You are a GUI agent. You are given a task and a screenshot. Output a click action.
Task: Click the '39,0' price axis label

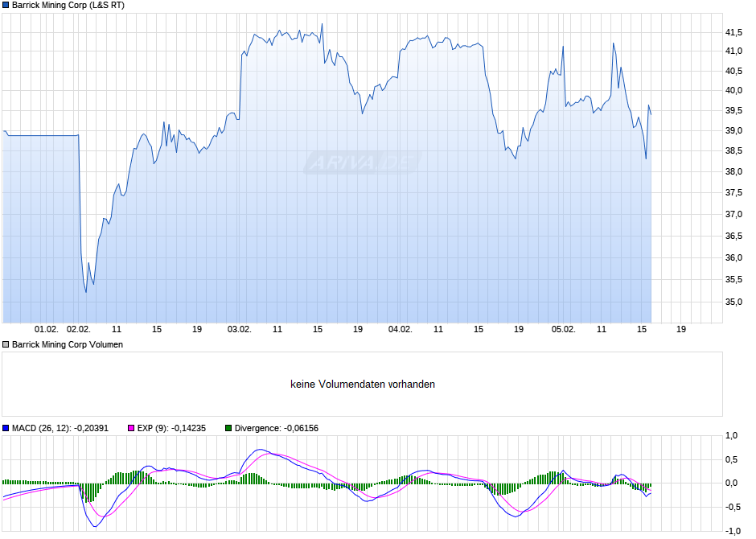click(x=733, y=130)
